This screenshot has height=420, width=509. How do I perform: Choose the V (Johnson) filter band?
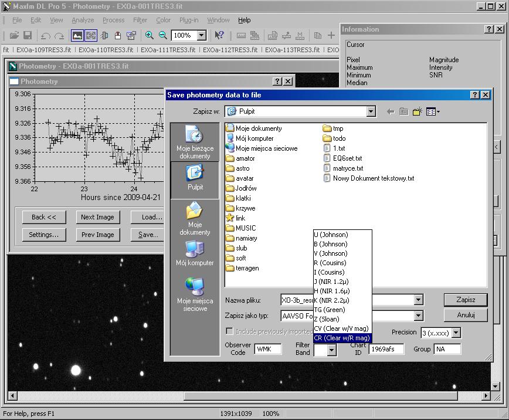(x=331, y=253)
